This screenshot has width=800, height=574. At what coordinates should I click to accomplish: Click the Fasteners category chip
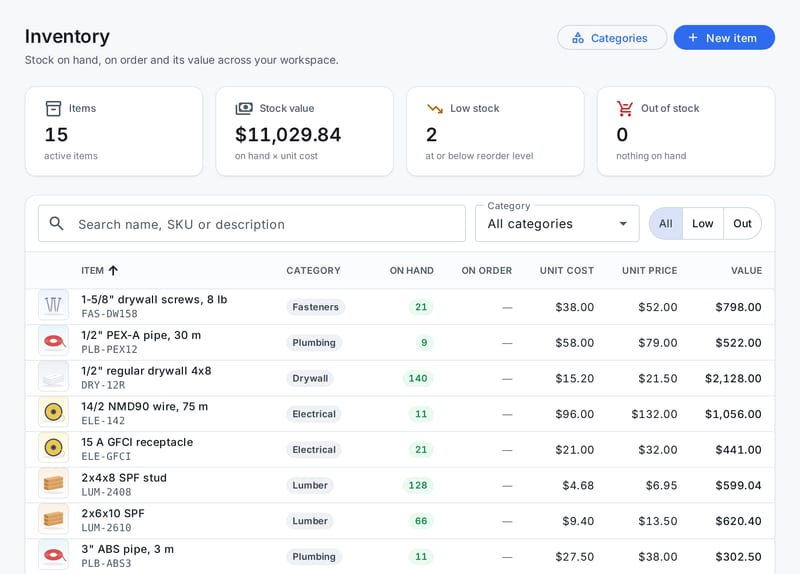(315, 307)
